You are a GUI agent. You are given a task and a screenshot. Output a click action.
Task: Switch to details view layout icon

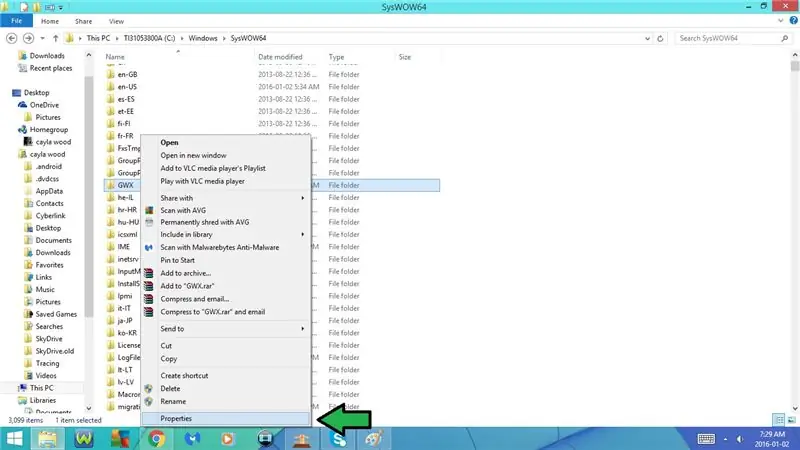click(779, 420)
